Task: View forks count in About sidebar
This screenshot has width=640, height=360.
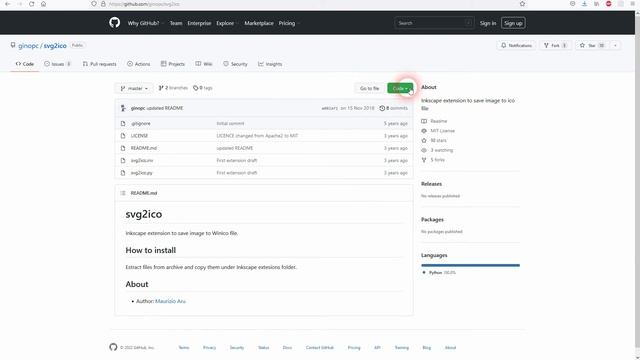Action: (433, 160)
